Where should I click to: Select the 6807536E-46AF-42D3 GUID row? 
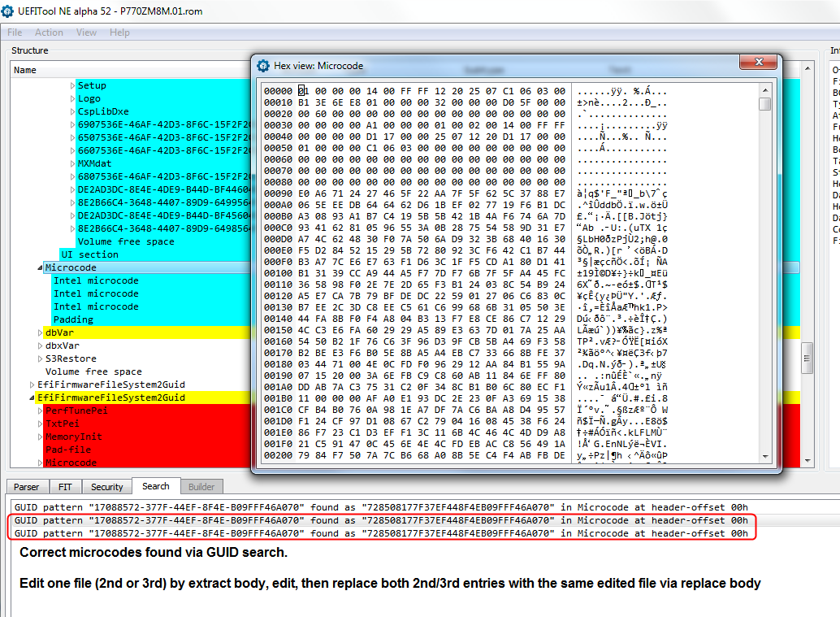tap(163, 176)
